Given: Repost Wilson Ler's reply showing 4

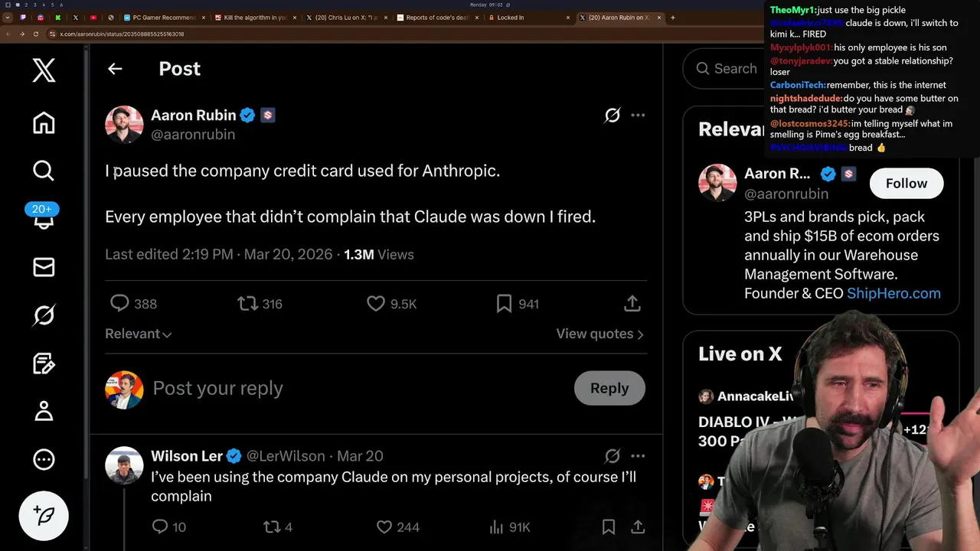Looking at the screenshot, I should [x=272, y=527].
